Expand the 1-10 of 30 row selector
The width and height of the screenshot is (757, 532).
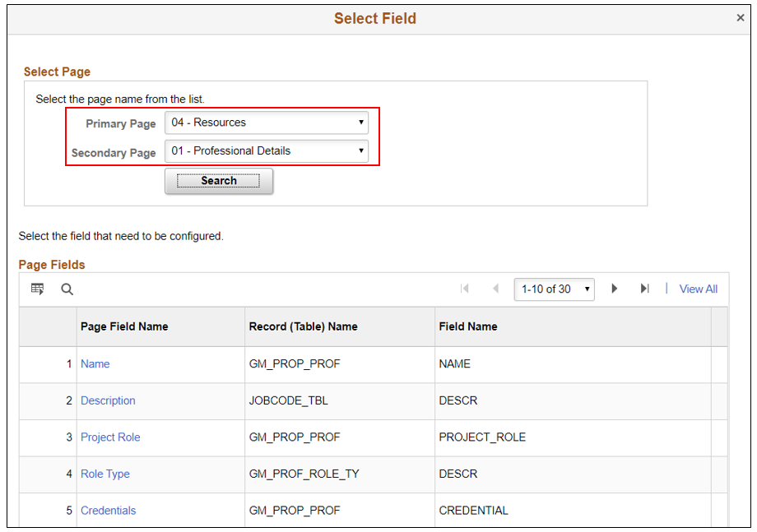pos(555,289)
